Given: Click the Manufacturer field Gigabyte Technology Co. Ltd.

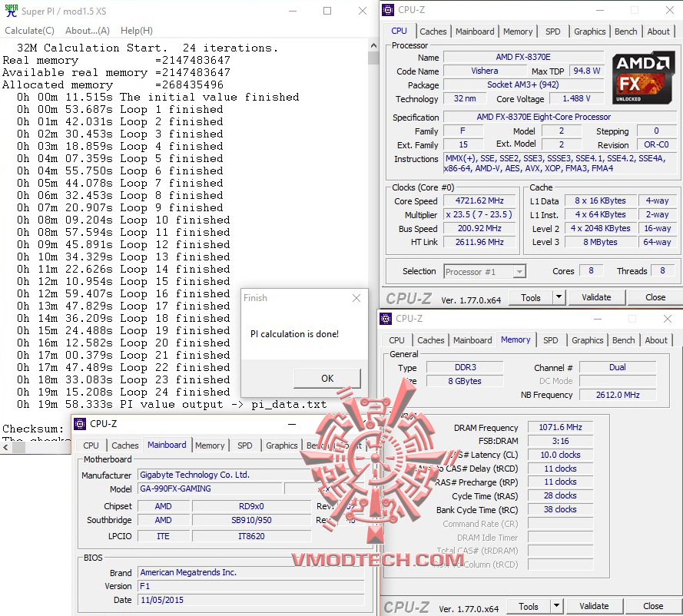Looking at the screenshot, I should 250,475.
